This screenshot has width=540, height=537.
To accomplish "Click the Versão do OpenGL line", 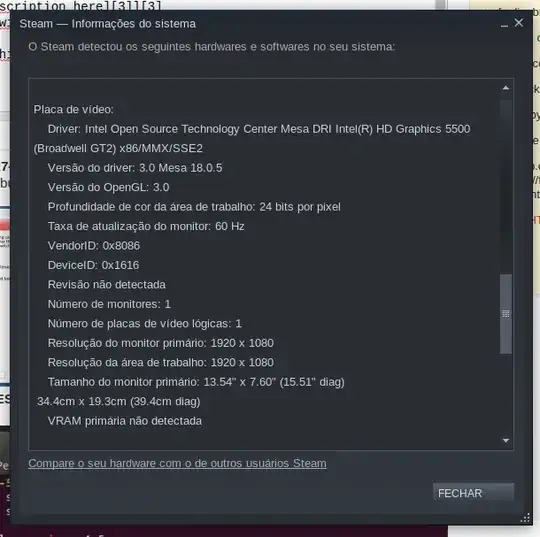I will tap(108, 187).
